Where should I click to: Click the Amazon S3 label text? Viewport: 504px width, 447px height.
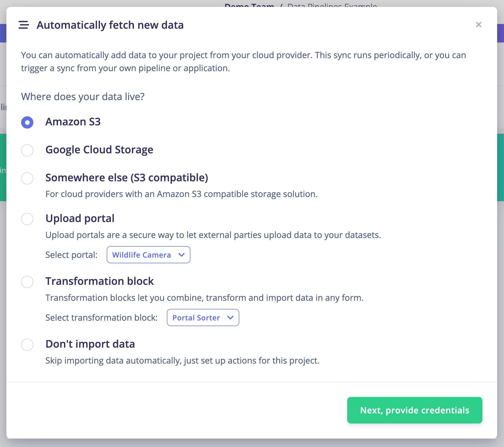pyautogui.click(x=73, y=122)
